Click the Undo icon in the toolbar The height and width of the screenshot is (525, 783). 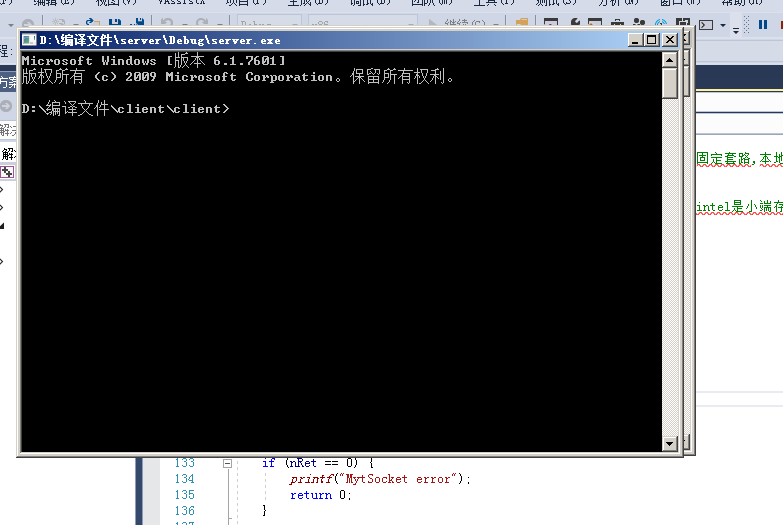[167, 23]
